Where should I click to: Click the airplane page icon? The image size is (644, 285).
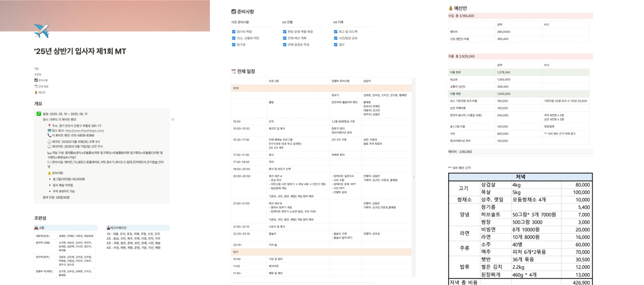[x=41, y=31]
